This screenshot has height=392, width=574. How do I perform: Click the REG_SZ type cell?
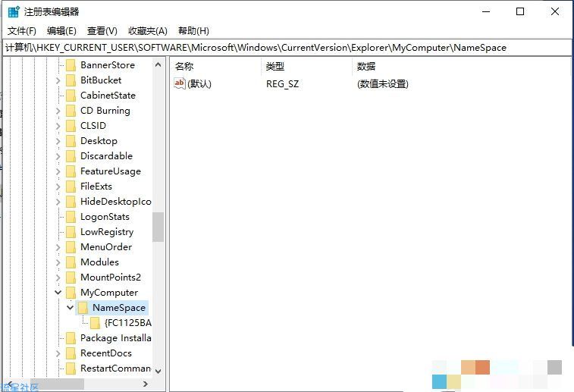[283, 84]
